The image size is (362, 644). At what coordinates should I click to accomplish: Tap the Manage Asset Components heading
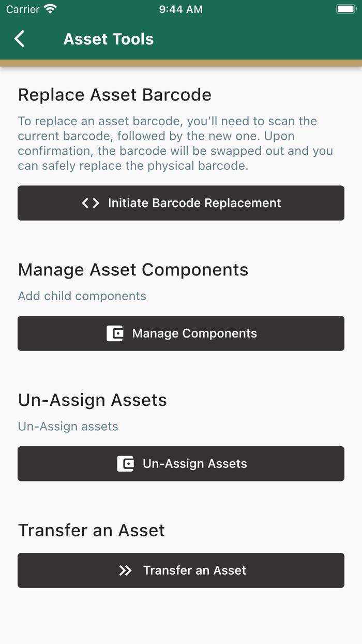pos(133,270)
